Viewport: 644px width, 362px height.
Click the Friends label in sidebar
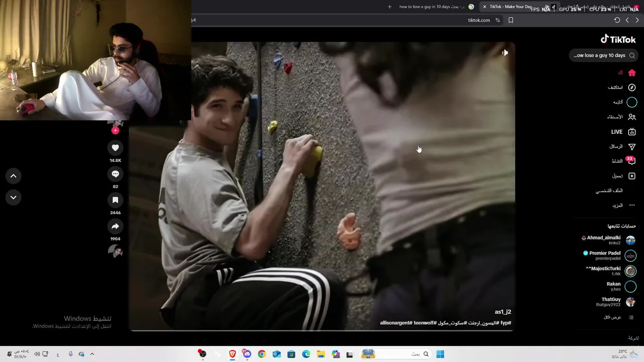click(x=615, y=117)
